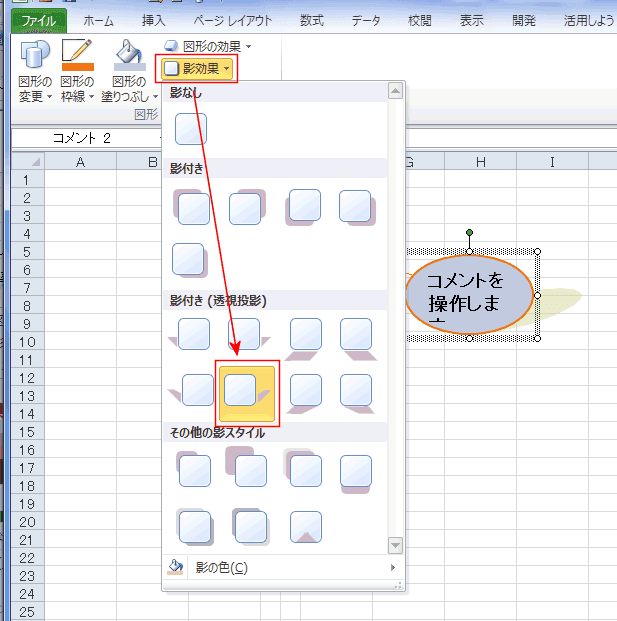Switch to the 挿入 ribbon tab
The image size is (617, 621).
tap(154, 20)
